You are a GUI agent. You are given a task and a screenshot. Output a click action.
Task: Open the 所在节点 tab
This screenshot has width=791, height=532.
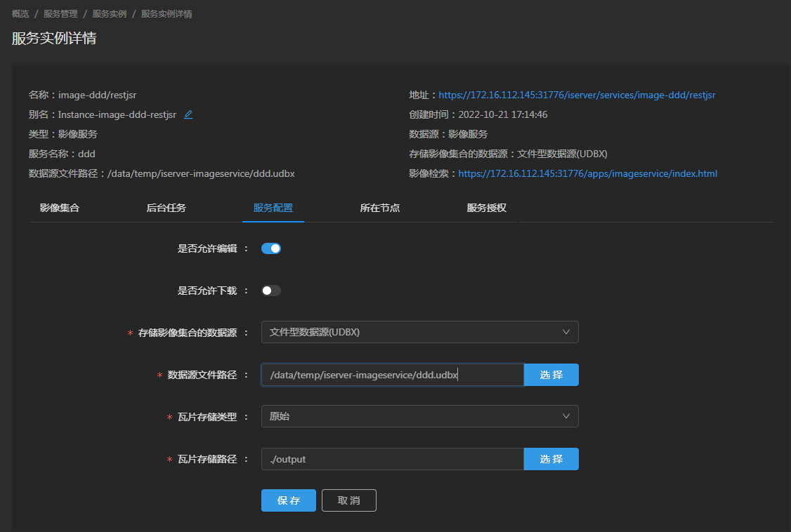[379, 208]
